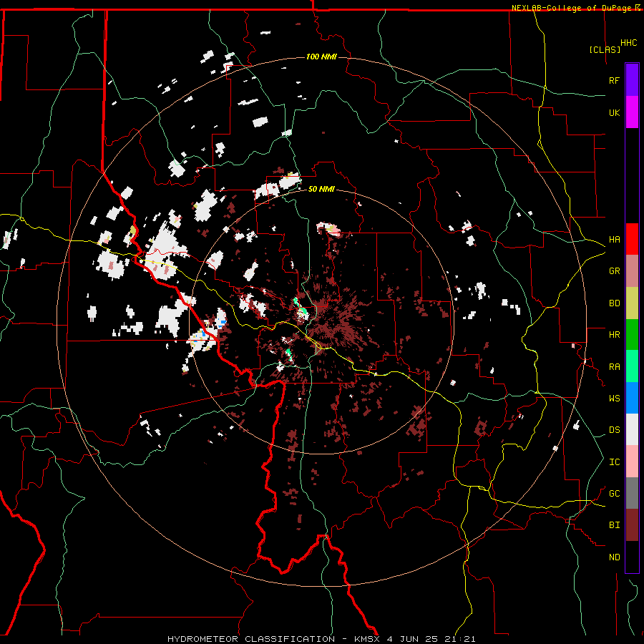Viewport: 644px width, 644px height.
Task: Select the red HA legend color swatch
Action: click(632, 239)
